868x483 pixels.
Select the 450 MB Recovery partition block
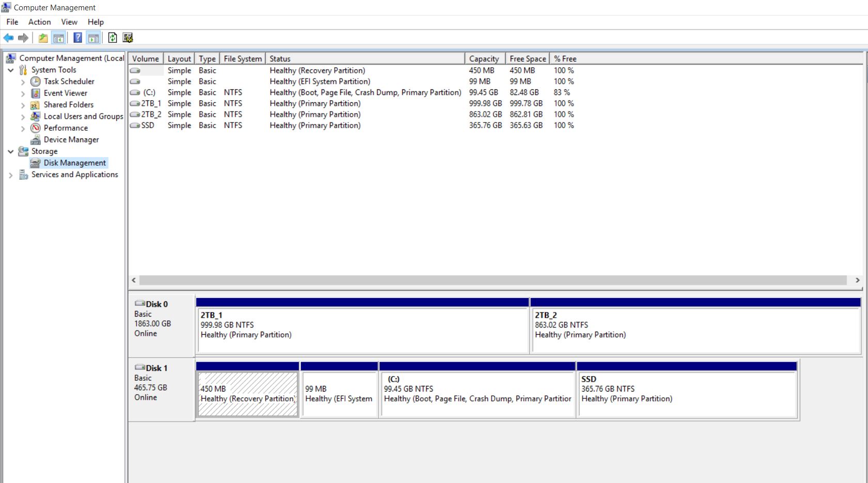pyautogui.click(x=247, y=389)
